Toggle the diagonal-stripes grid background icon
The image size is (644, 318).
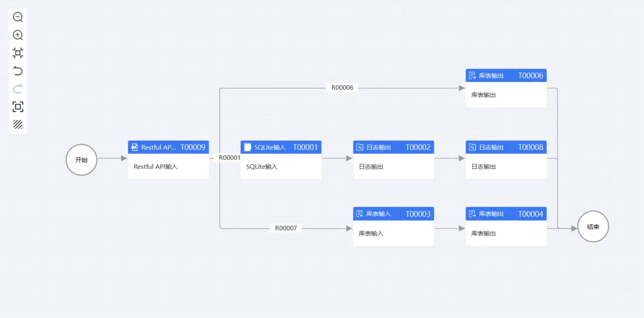pyautogui.click(x=18, y=124)
